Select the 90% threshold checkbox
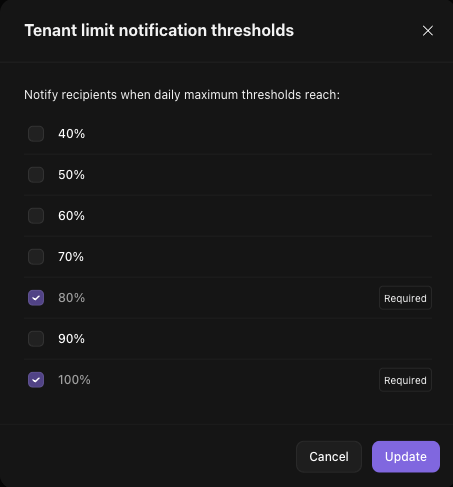 click(x=36, y=339)
